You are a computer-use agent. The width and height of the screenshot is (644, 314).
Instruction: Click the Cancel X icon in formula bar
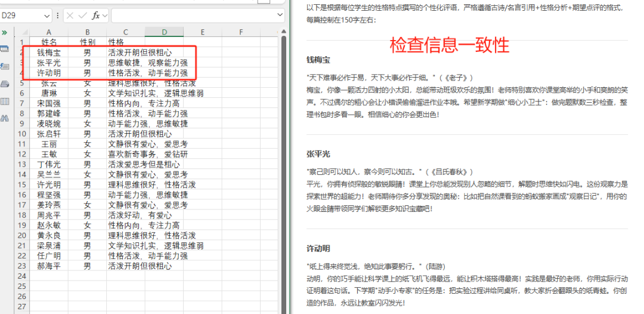click(x=70, y=16)
